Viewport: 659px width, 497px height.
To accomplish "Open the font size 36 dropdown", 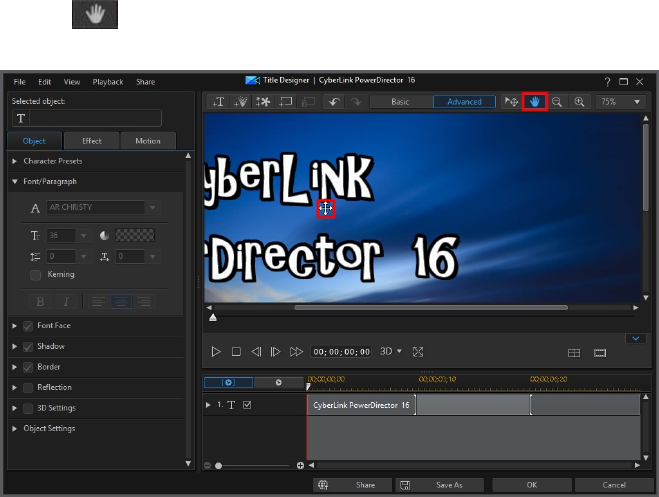I will [84, 236].
